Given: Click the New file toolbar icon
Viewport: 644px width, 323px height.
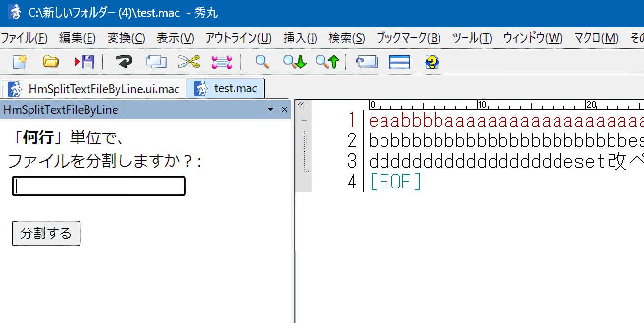Looking at the screenshot, I should [x=19, y=62].
